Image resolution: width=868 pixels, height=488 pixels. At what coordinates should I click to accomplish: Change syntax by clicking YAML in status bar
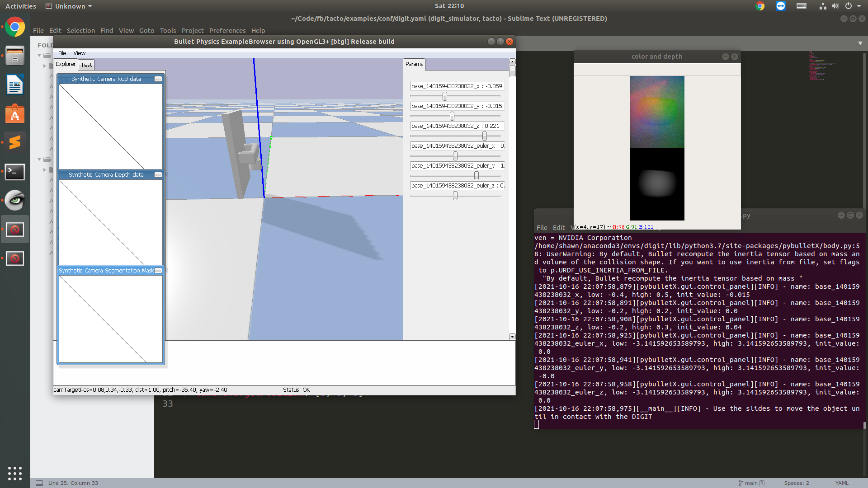pos(843,483)
